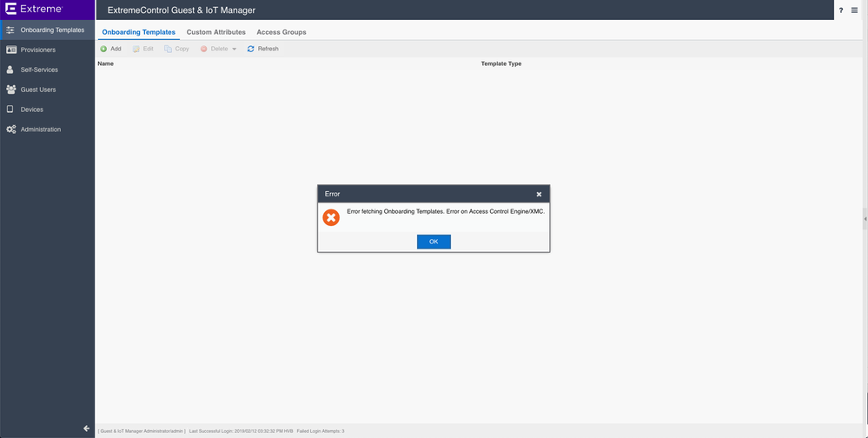This screenshot has width=868, height=438.
Task: Switch to the Access Groups tab
Action: point(281,32)
